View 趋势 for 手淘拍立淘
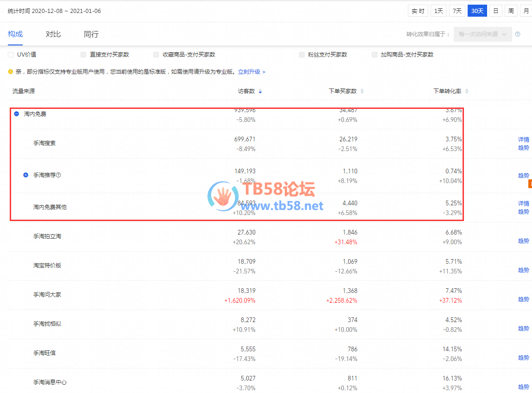532x393 pixels. 523,241
